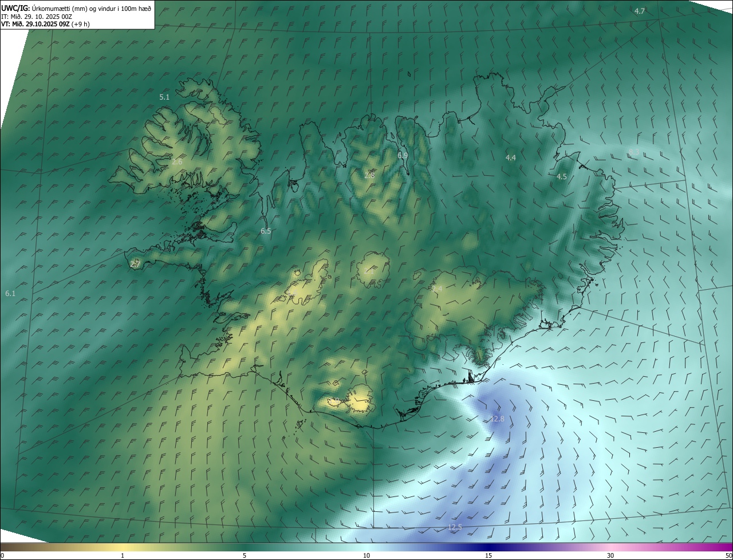Click the map title 'UWC/IG: Úrkomumætti (mm)' line
Viewport: 733px width, 560px height.
76,7
